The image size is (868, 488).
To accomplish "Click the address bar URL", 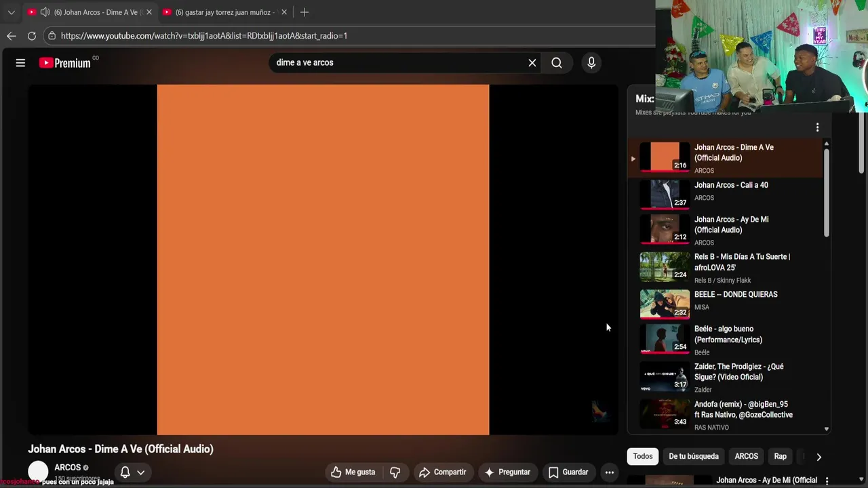I will pos(203,36).
